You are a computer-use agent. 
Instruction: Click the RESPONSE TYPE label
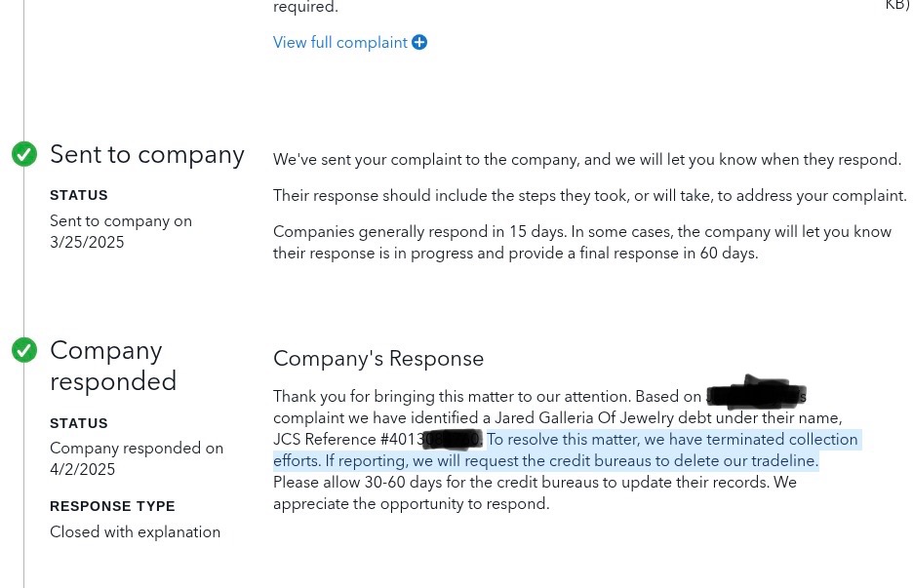112,506
